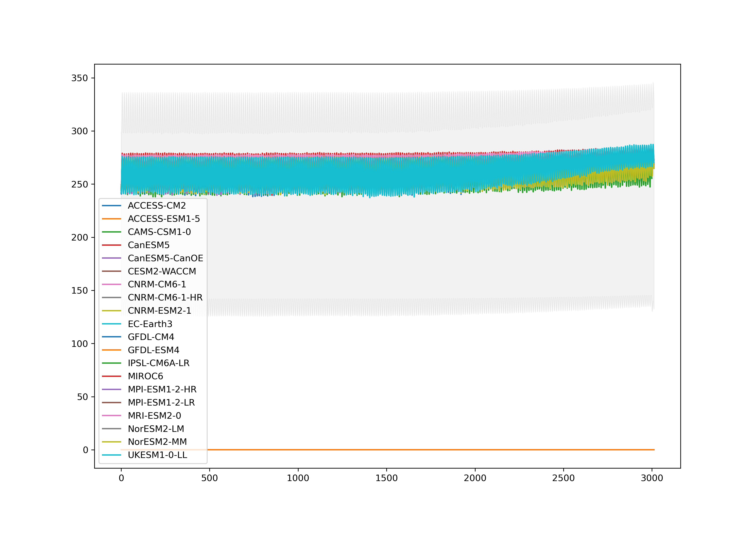Click the ACCESS-CM2 legend entry
The width and height of the screenshot is (756, 535).
[x=157, y=206]
